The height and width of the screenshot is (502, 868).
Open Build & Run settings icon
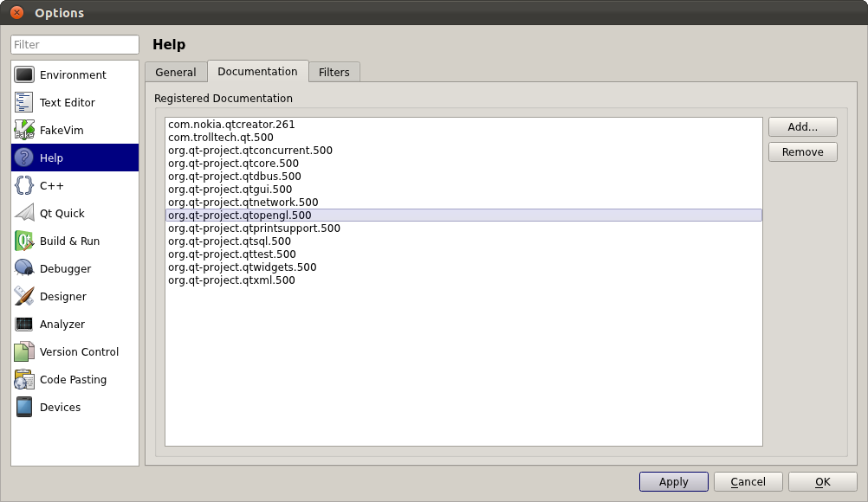tap(24, 241)
